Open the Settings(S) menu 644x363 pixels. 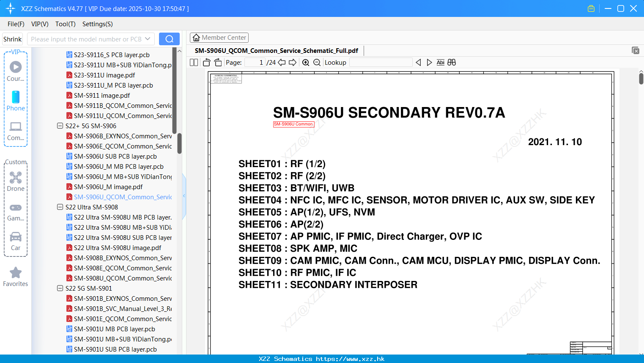[x=98, y=24]
